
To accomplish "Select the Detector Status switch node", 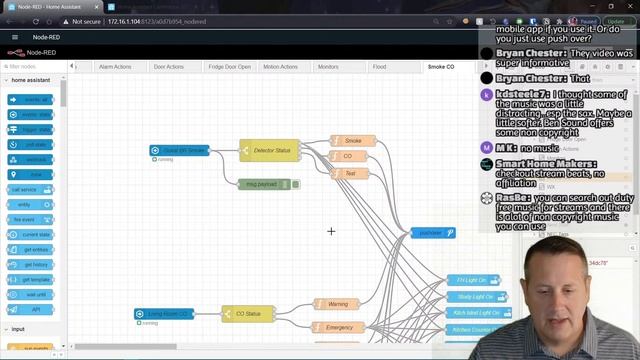I will point(270,151).
